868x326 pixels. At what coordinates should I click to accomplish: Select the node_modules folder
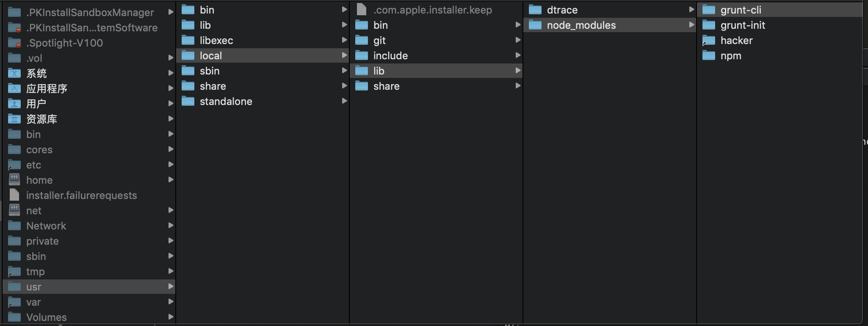[x=581, y=25]
